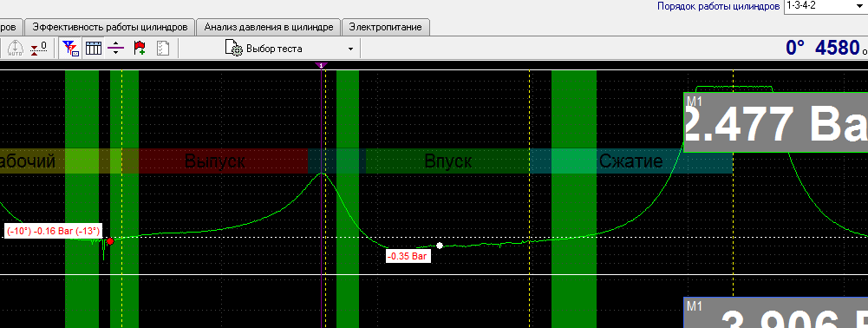
Task: Click the -0.35 Bar value label
Action: [408, 257]
